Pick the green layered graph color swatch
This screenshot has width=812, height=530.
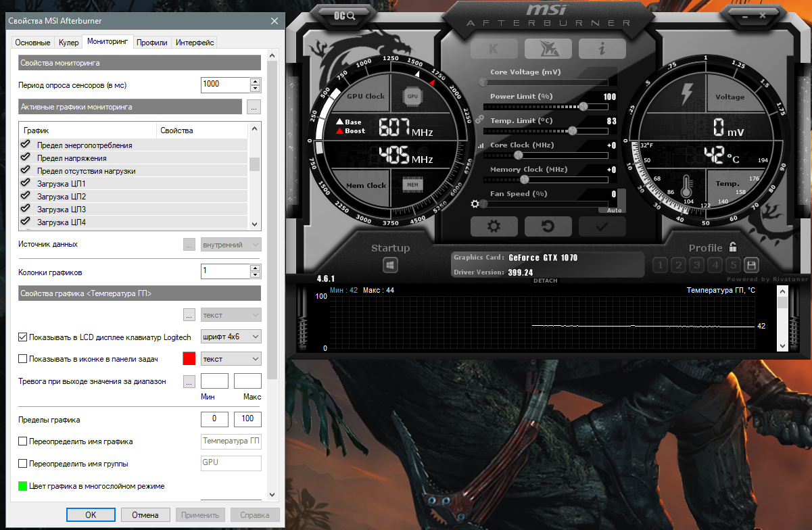[x=23, y=486]
